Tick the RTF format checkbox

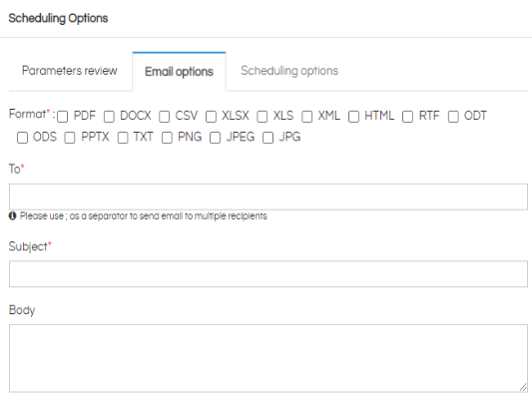point(407,117)
